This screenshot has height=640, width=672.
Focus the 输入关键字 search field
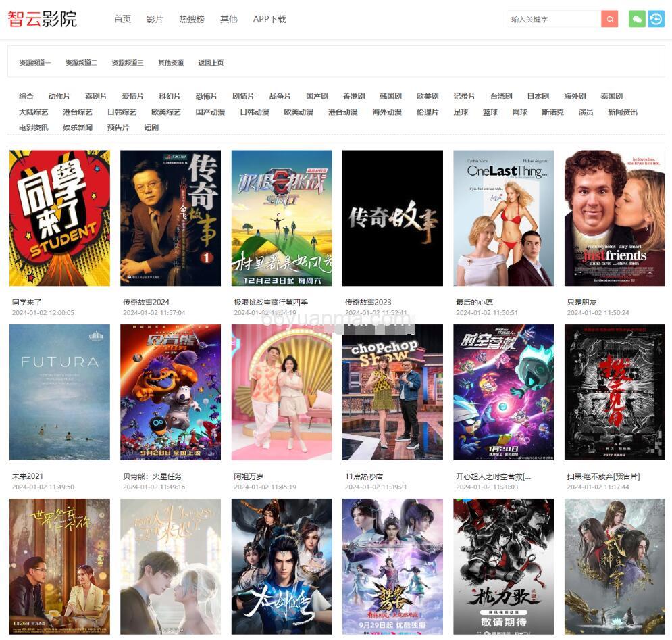[x=552, y=19]
